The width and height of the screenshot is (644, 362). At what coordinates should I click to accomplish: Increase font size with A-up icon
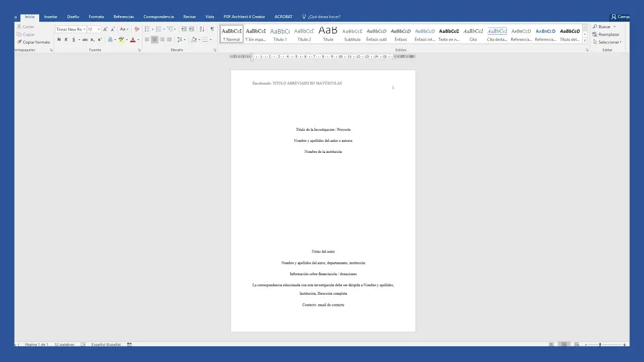(x=105, y=29)
